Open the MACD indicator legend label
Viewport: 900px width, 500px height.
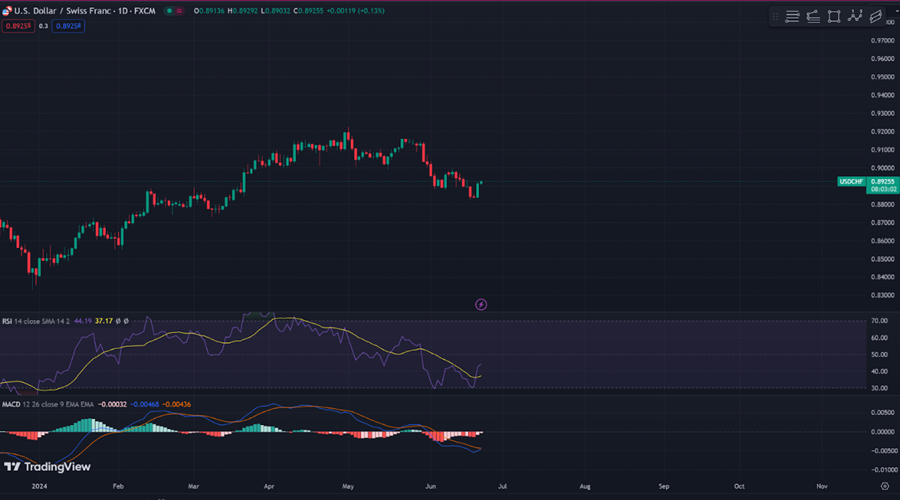coord(14,403)
